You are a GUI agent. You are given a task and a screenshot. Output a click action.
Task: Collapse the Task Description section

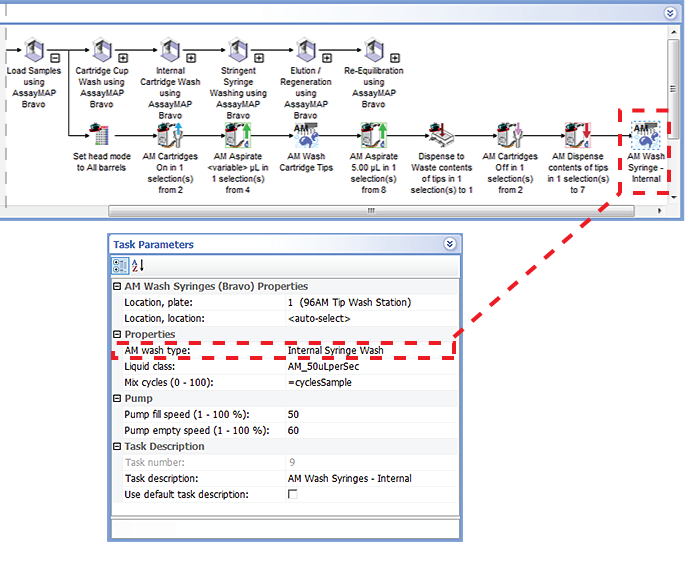[x=117, y=446]
